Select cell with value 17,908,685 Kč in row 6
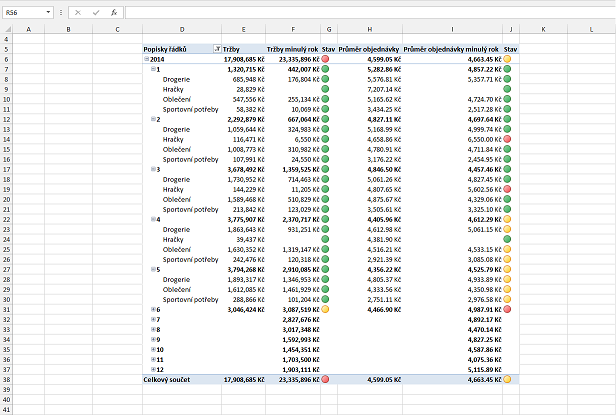 [244, 59]
